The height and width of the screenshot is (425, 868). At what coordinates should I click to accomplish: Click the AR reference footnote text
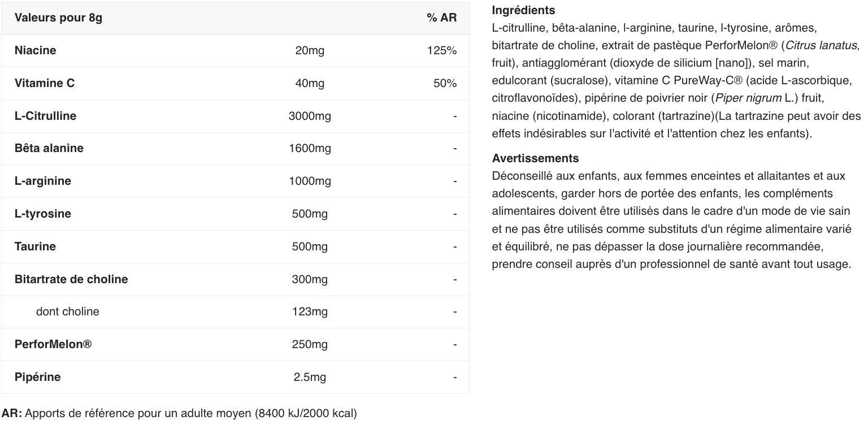[x=179, y=413]
